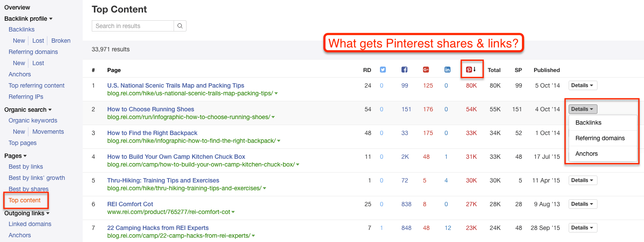This screenshot has width=644, height=242.
Task: Sort table by RD column header
Action: [367, 70]
